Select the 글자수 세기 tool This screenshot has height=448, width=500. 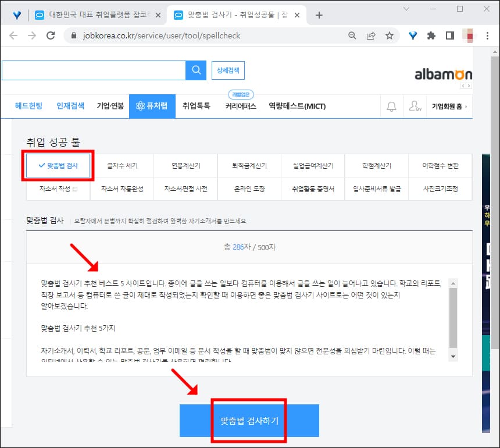[122, 165]
